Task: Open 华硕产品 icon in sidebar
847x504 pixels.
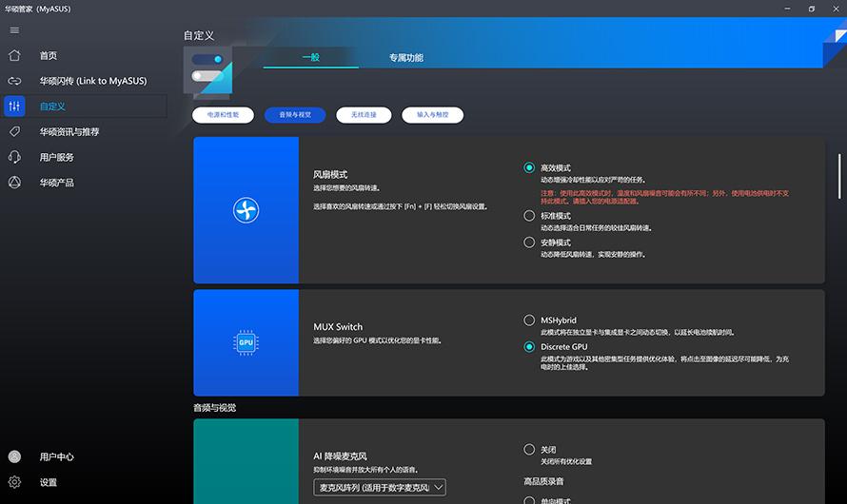Action: coord(14,183)
